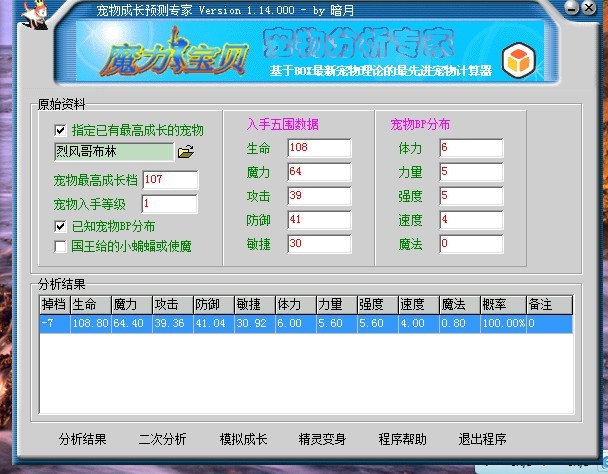Viewport: 608px width, 474px height.
Task: Close the 宠物成长预测专家 window
Action: point(594,7)
